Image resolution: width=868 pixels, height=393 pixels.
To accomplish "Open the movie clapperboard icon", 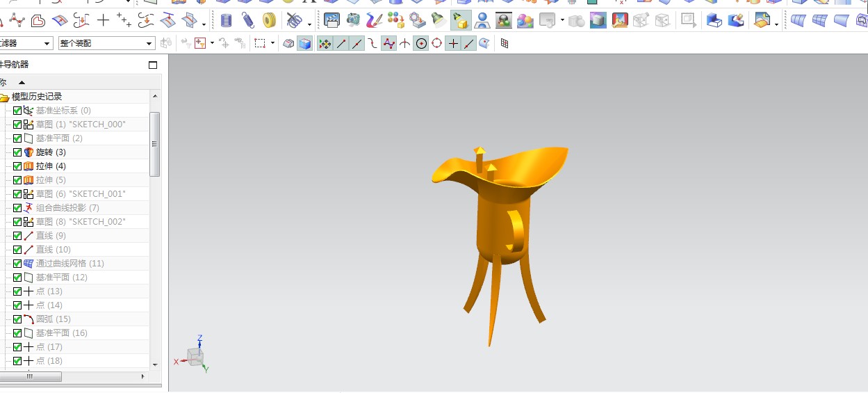I will tap(331, 21).
